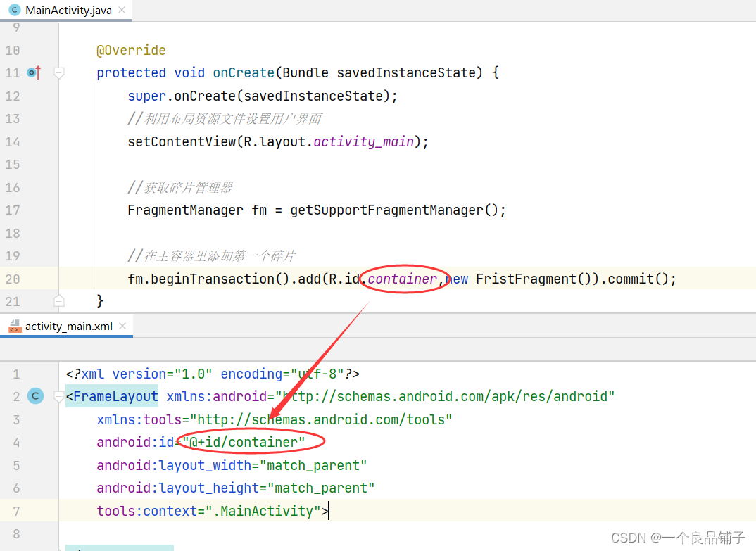Viewport: 756px width, 551px height.
Task: Click android:layout_width attribute name
Action: pyautogui.click(x=174, y=466)
